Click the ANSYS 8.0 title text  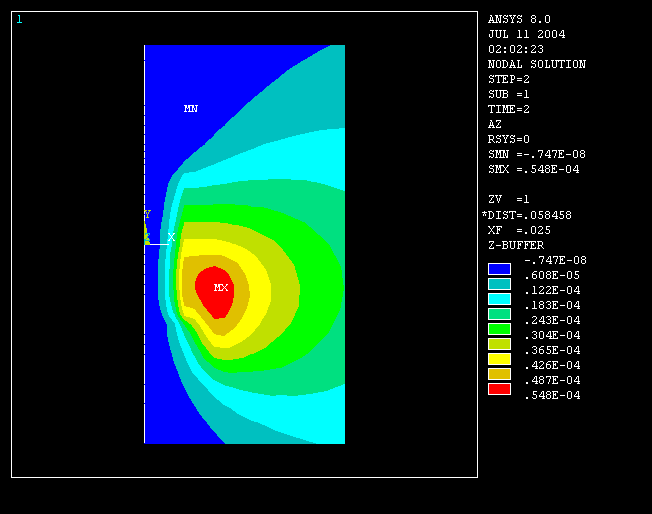tap(519, 19)
